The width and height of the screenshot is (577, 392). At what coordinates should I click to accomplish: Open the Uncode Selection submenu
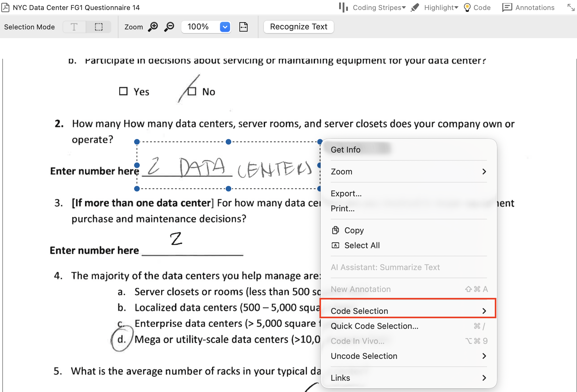(409, 356)
